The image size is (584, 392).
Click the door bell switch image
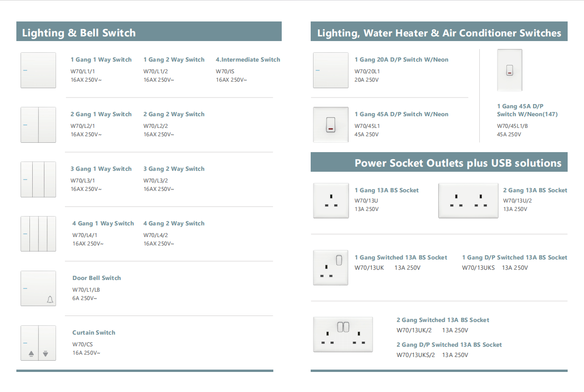click(x=38, y=288)
